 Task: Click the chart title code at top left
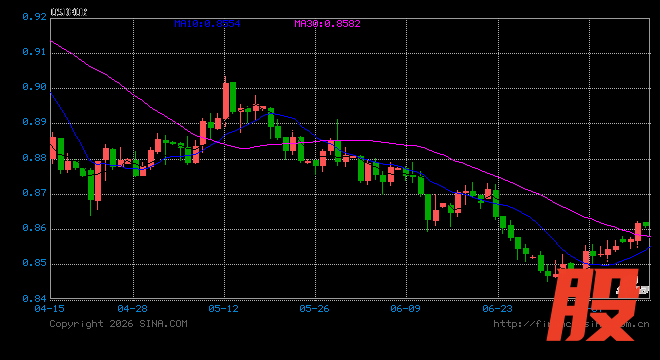69,12
